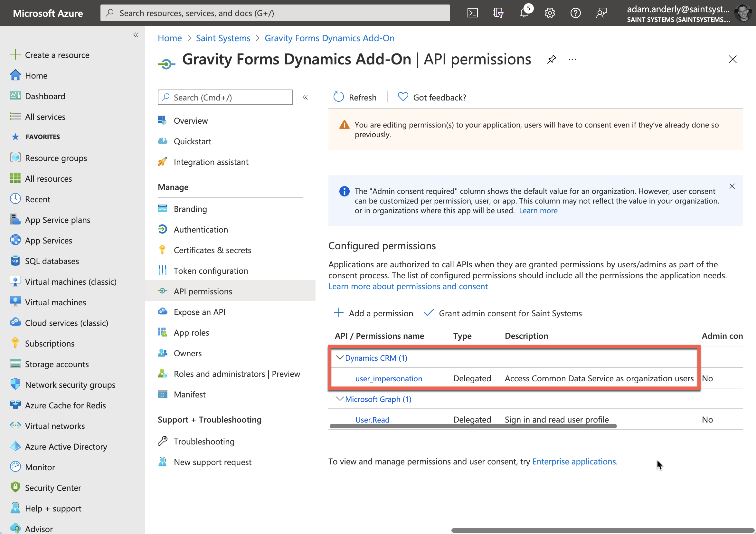
Task: Open Subscriptions in the sidebar
Action: point(50,344)
